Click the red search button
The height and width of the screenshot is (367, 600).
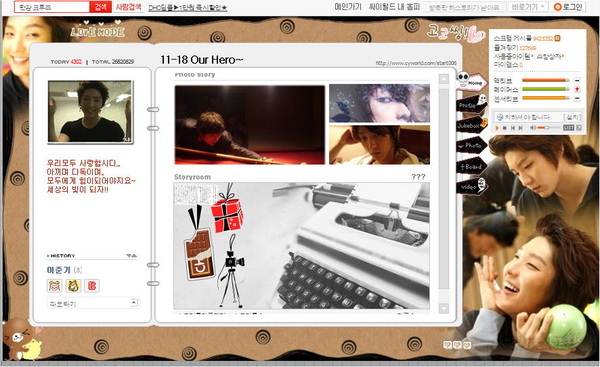click(100, 7)
